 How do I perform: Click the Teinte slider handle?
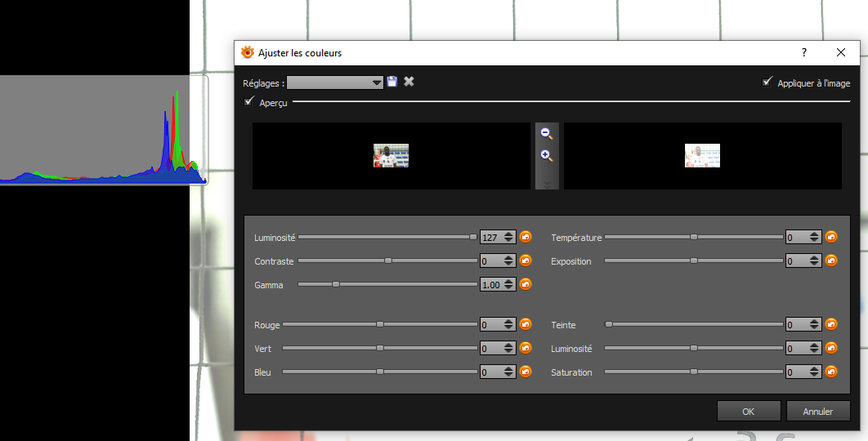[608, 324]
